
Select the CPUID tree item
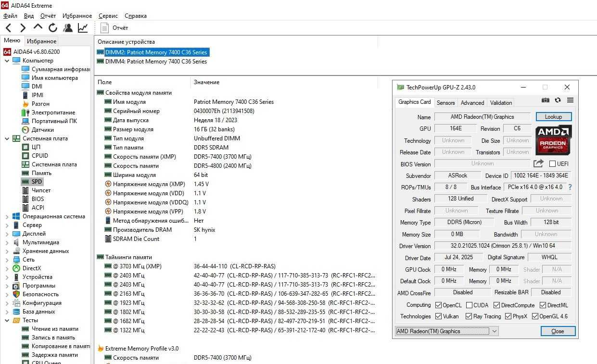[x=35, y=156]
